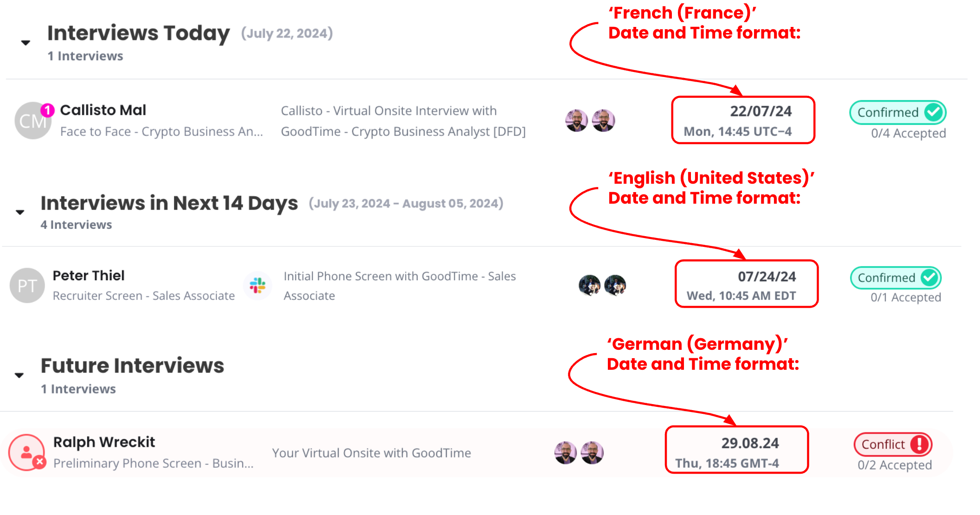Image resolution: width=980 pixels, height=515 pixels.
Task: Click the first interviewer photo on Callisto's interview
Action: 576,120
